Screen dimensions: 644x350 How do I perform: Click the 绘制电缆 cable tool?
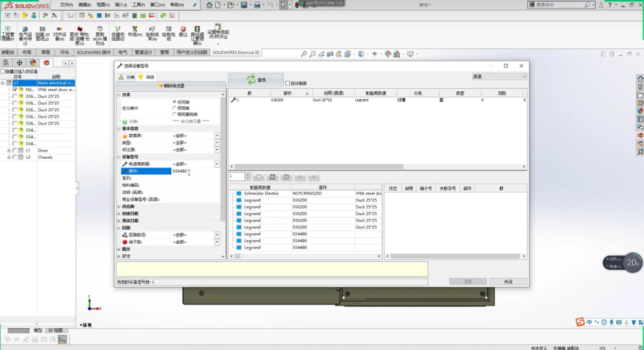click(169, 34)
